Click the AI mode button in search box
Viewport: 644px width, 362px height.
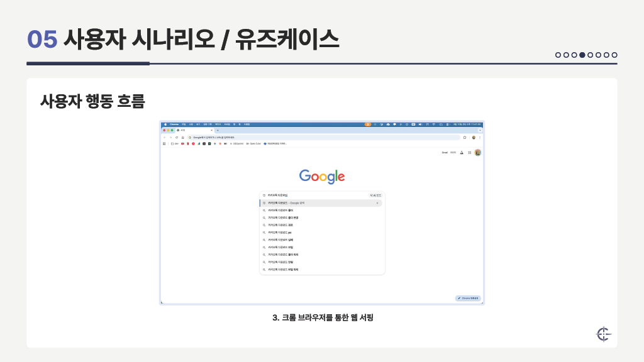(375, 195)
